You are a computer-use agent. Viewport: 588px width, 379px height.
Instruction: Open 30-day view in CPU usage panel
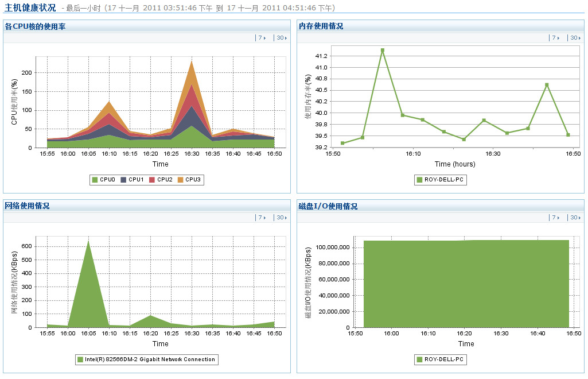click(x=281, y=38)
